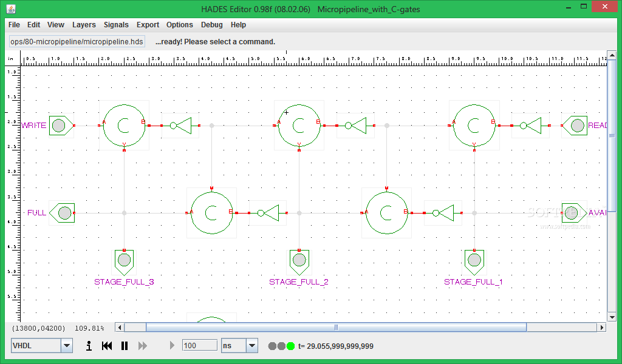Viewport: 622px width, 364px height.
Task: Select the top-left C-gate after WRITE
Action: [x=124, y=126]
